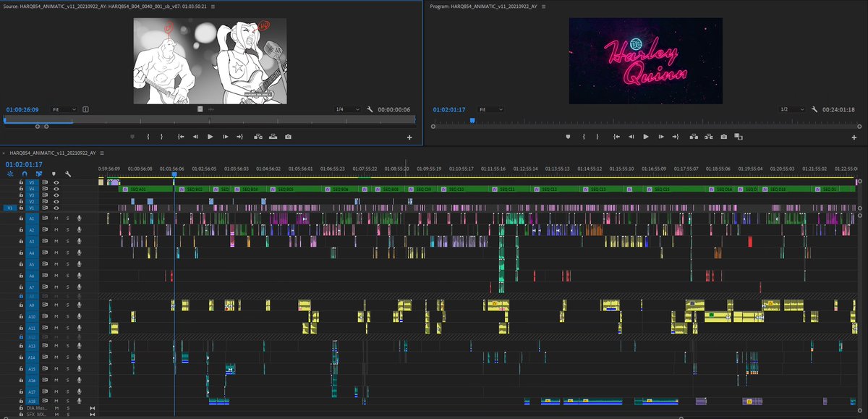The width and height of the screenshot is (868, 419).
Task: Solo audio track A2
Action: click(x=67, y=230)
